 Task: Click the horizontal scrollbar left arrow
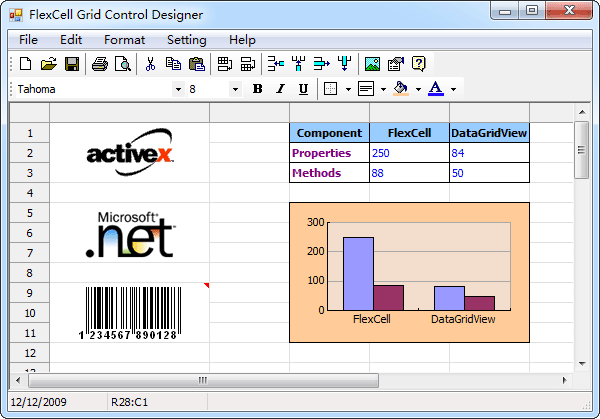tap(18, 380)
